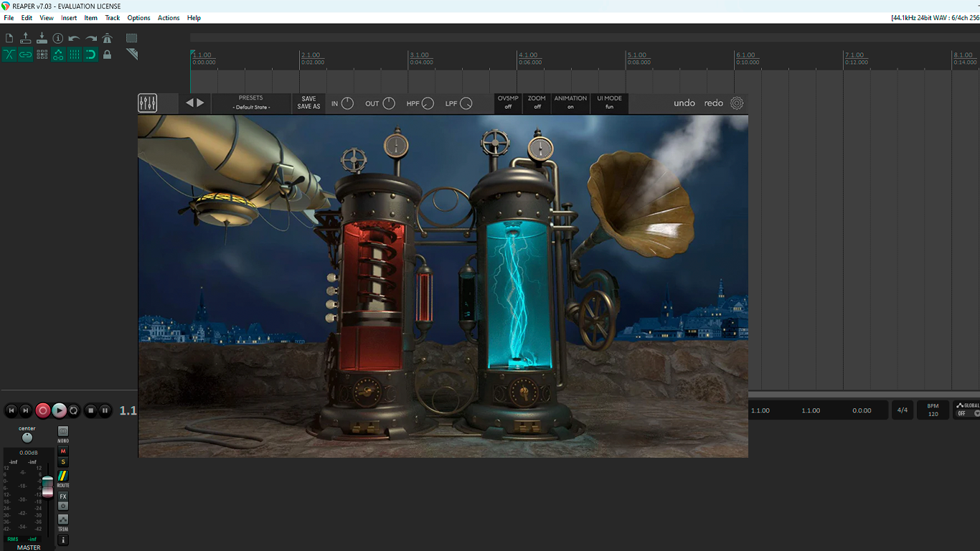
Task: Click the 4/4 time signature field
Action: (903, 410)
